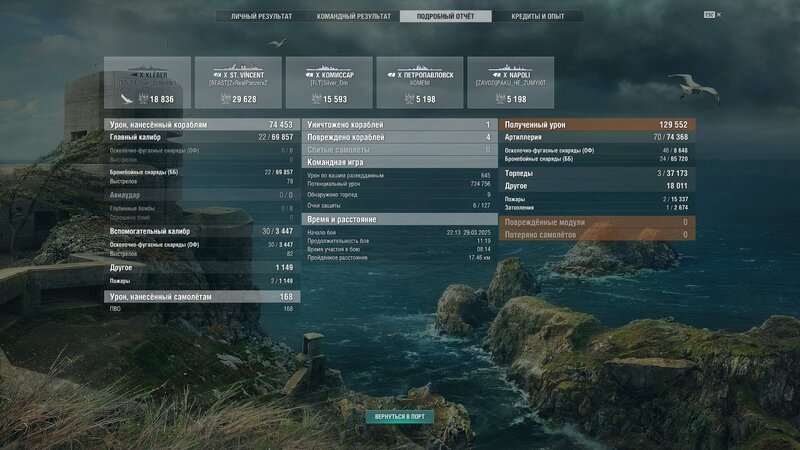Click the class icon before X Комиссар
The height and width of the screenshot is (450, 800).
(x=309, y=75)
